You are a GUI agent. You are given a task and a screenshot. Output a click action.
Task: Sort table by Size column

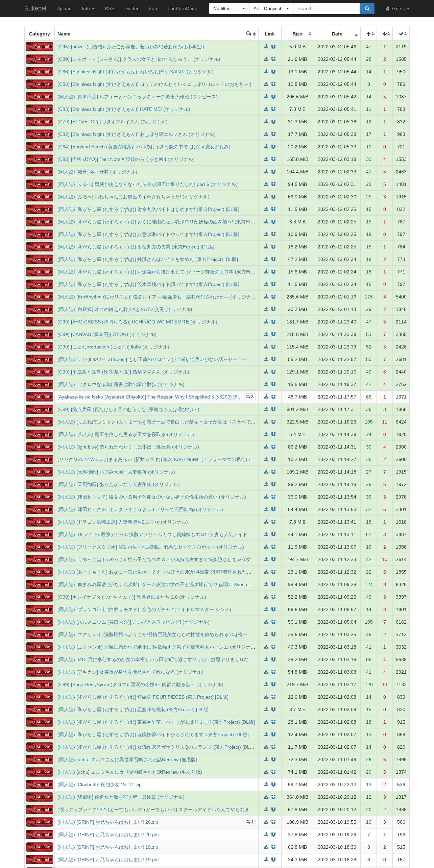tap(297, 34)
